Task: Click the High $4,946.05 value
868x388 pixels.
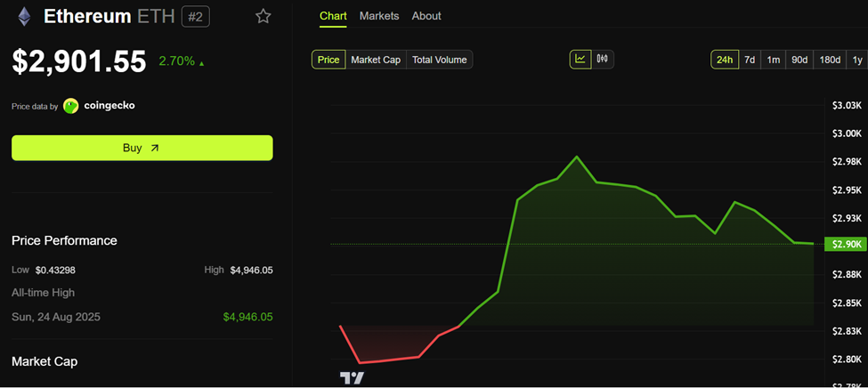Action: click(251, 271)
